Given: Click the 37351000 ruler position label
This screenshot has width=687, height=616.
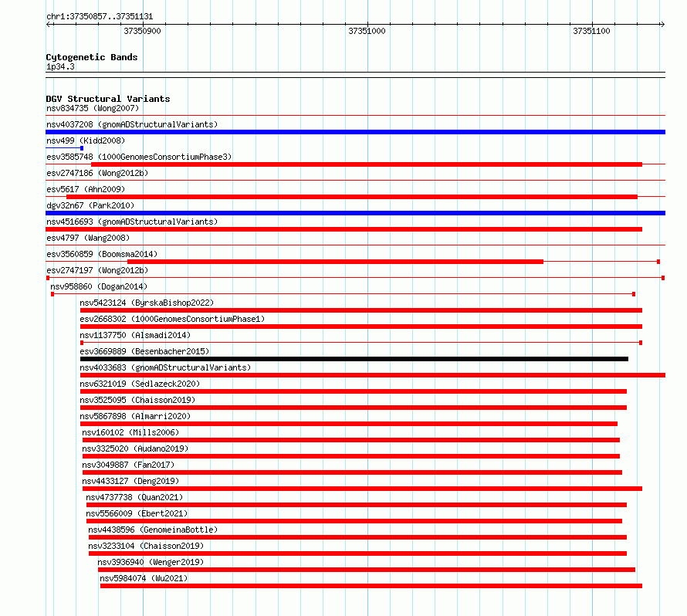Looking at the screenshot, I should coord(367,31).
